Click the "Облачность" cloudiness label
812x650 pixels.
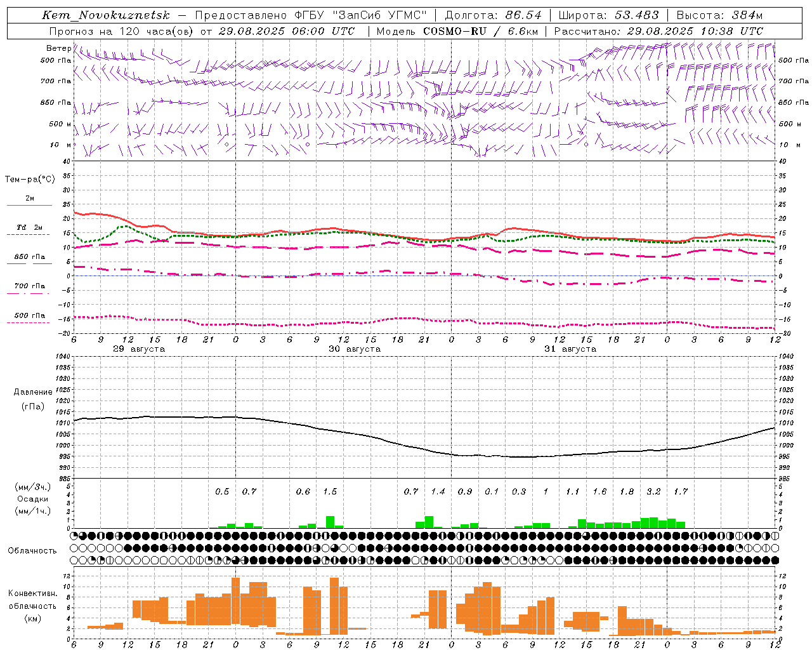click(x=32, y=550)
